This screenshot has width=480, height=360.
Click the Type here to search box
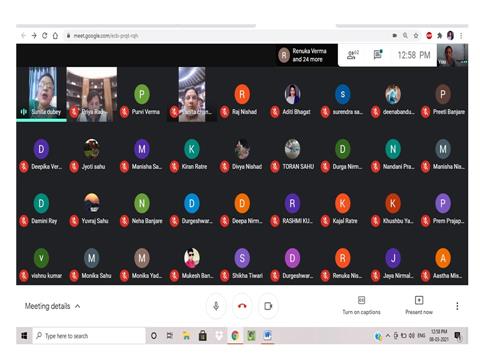(89, 336)
